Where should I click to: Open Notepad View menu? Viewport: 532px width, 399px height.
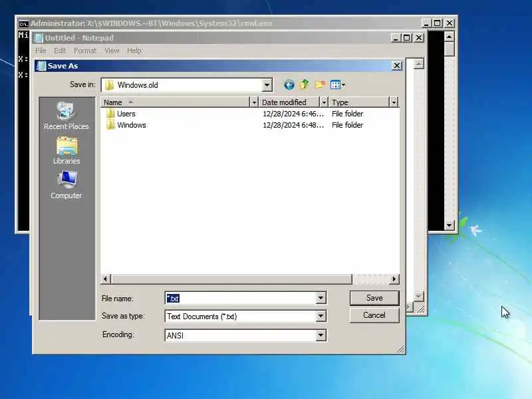point(112,51)
